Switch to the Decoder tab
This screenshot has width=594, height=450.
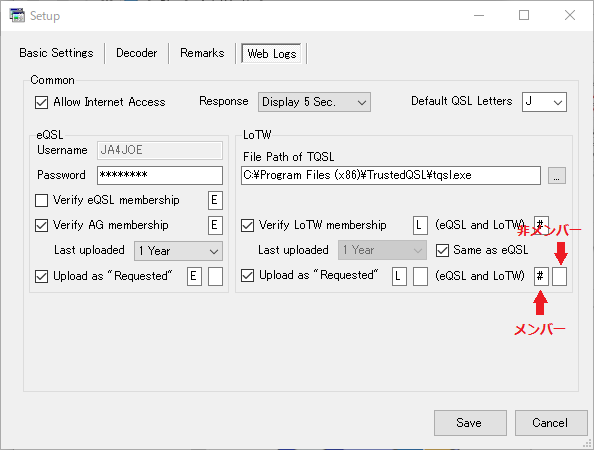tap(136, 53)
